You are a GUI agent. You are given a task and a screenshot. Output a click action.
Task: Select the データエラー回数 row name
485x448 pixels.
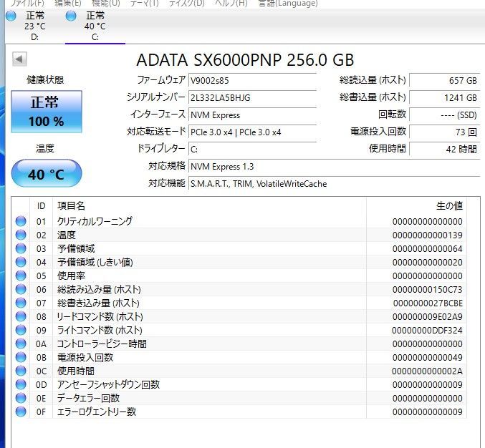tap(88, 398)
